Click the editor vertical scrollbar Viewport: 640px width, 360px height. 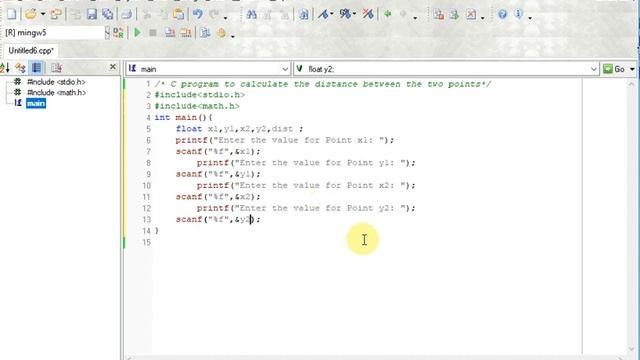point(631,216)
